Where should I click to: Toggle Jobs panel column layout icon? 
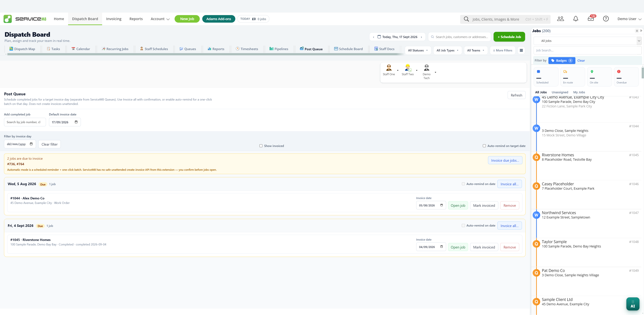[x=637, y=31]
